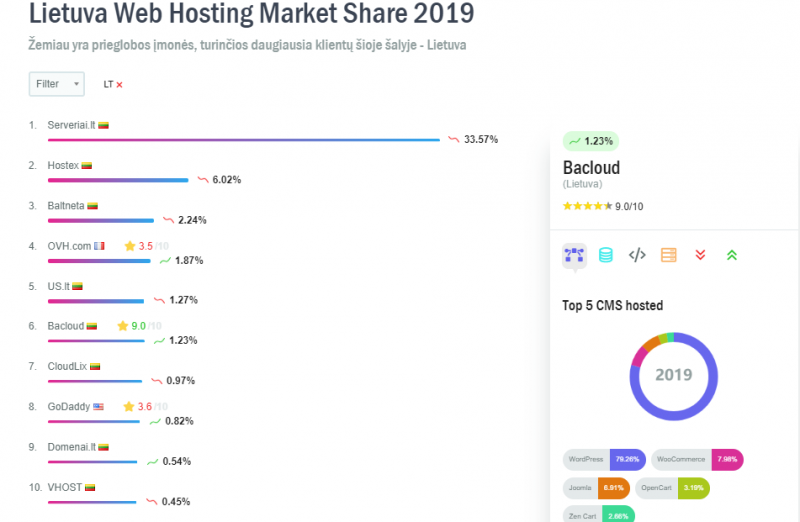Click the upward trend icon beside 1.87%

pos(165,260)
